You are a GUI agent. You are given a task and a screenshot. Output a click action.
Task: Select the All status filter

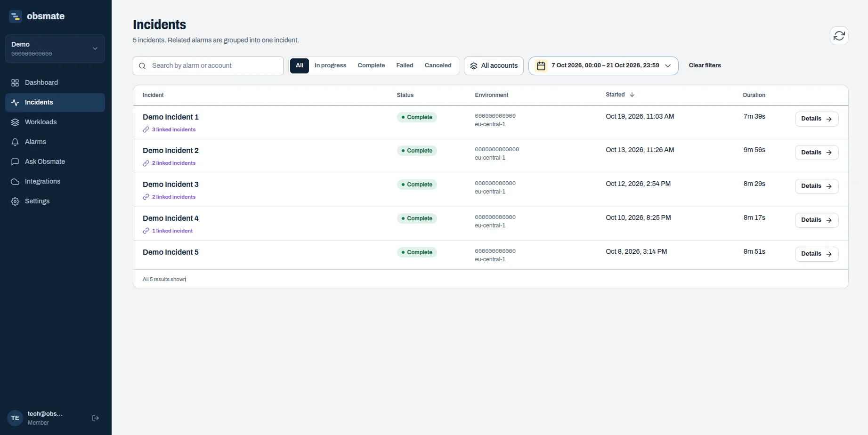tap(300, 65)
